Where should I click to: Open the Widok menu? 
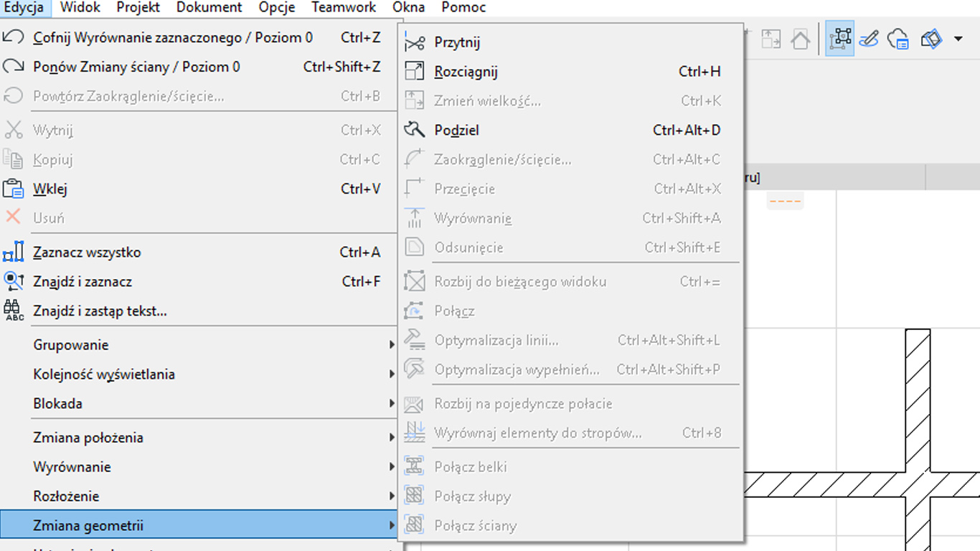(80, 8)
